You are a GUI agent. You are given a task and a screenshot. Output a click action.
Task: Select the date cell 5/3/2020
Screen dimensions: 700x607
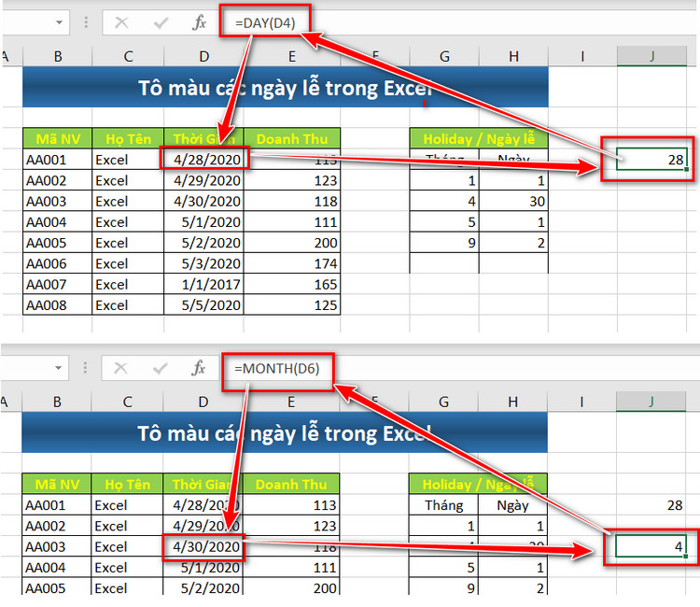(x=203, y=263)
